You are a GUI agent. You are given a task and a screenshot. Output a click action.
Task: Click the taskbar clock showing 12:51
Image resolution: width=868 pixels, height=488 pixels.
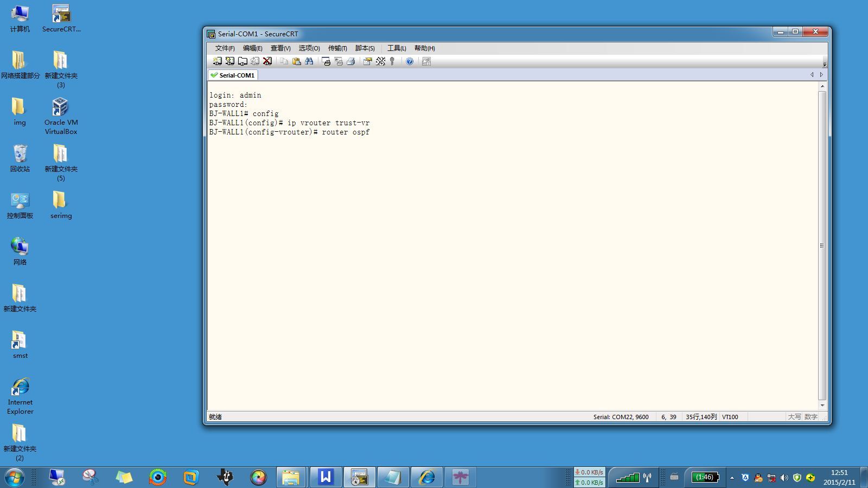(x=839, y=477)
